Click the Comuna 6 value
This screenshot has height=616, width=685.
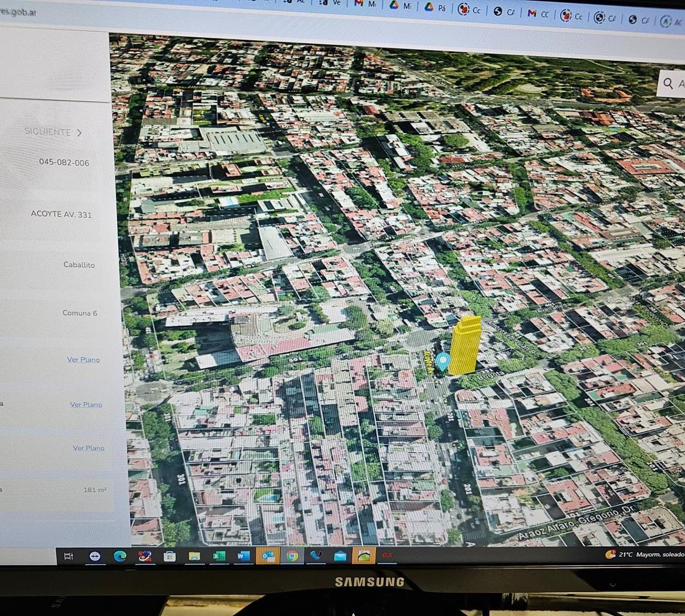(80, 313)
